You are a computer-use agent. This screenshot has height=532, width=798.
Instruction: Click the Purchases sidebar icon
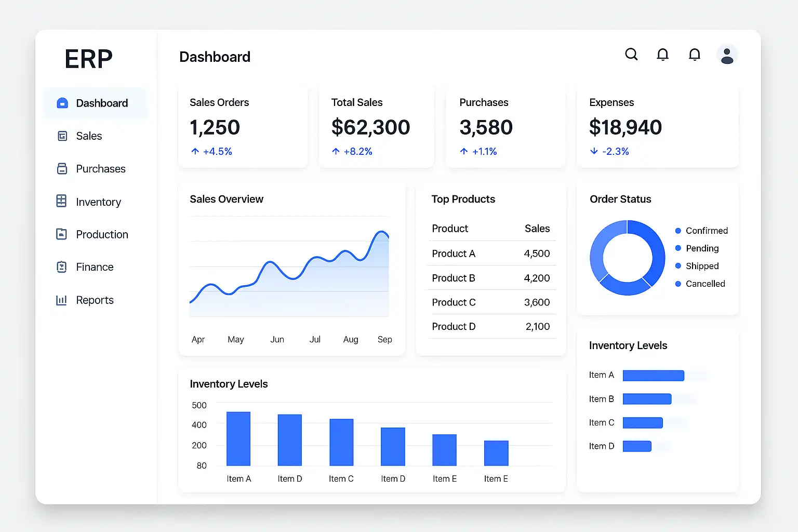(62, 169)
